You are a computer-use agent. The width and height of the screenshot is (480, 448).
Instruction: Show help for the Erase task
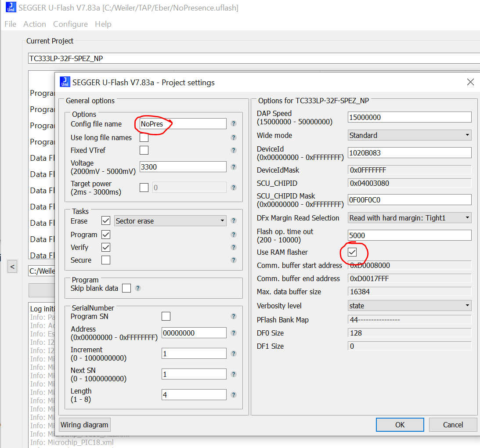coord(234,220)
